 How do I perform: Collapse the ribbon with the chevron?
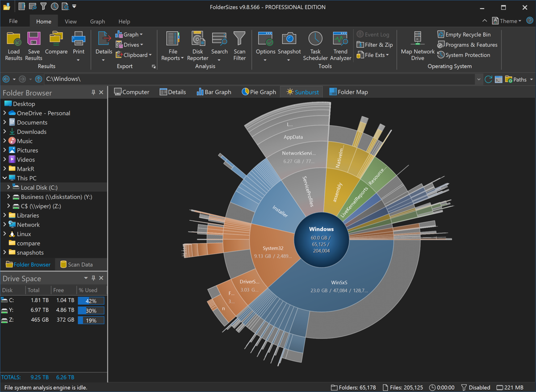coord(485,21)
